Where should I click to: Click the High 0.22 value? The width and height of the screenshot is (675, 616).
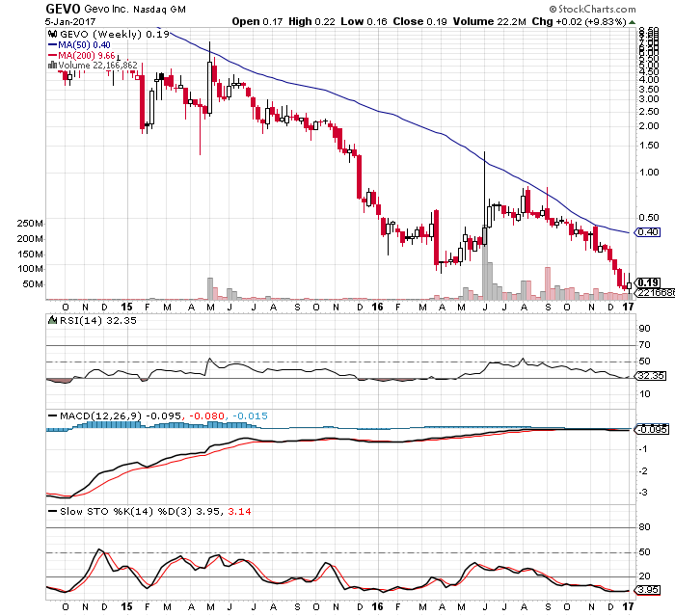tap(311, 21)
